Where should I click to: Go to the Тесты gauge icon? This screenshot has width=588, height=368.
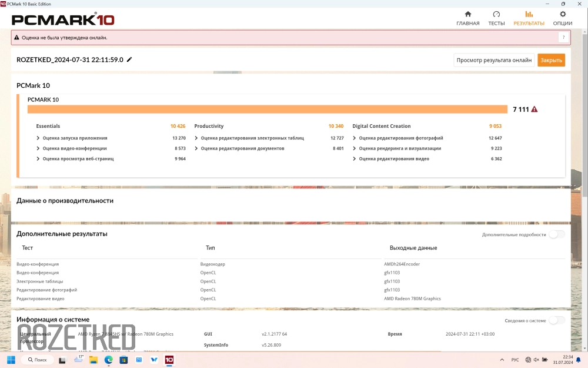496,15
